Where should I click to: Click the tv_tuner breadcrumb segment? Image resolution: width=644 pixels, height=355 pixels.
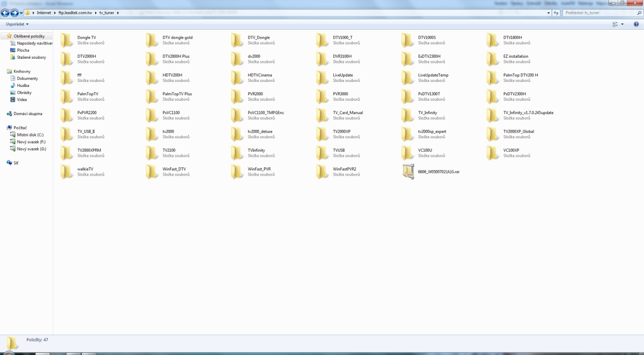[x=107, y=13]
